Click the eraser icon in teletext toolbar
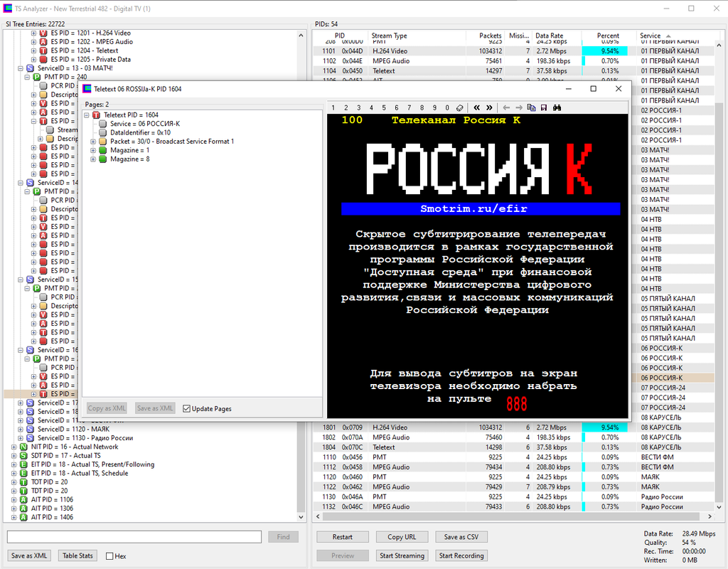The image size is (728, 569). (460, 108)
